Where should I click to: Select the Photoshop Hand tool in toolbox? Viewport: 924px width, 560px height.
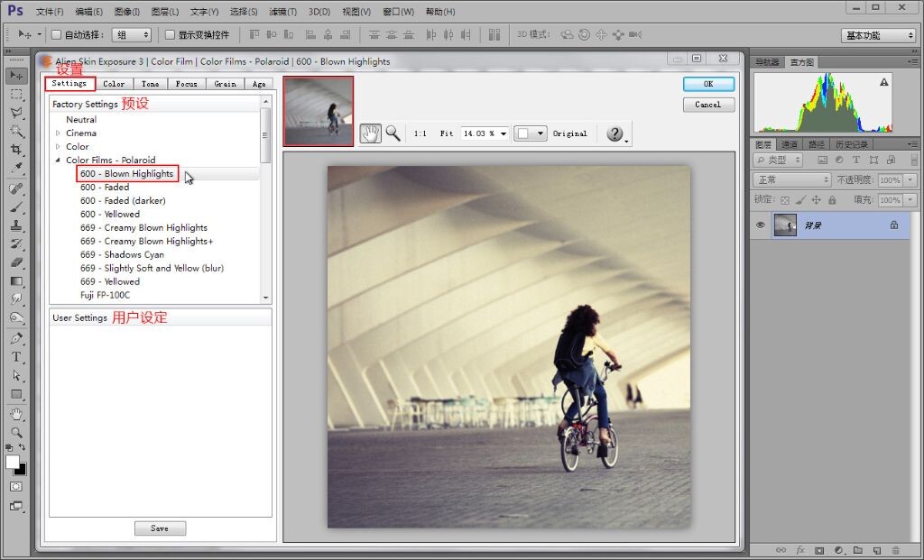pyautogui.click(x=16, y=415)
